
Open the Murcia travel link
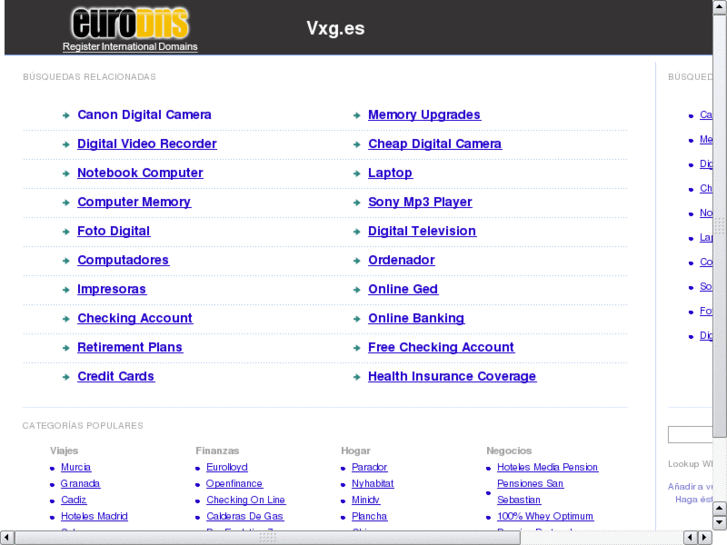pos(76,468)
